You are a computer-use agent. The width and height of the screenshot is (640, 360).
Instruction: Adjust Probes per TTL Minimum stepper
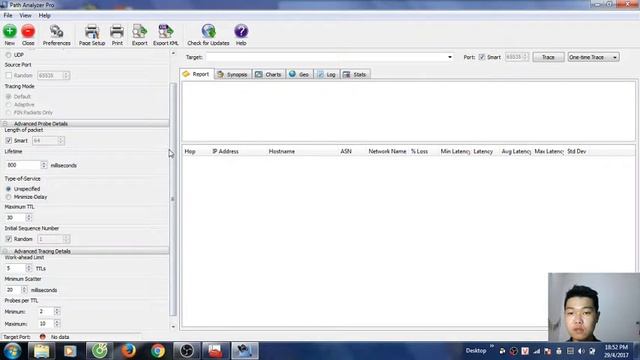click(x=57, y=311)
